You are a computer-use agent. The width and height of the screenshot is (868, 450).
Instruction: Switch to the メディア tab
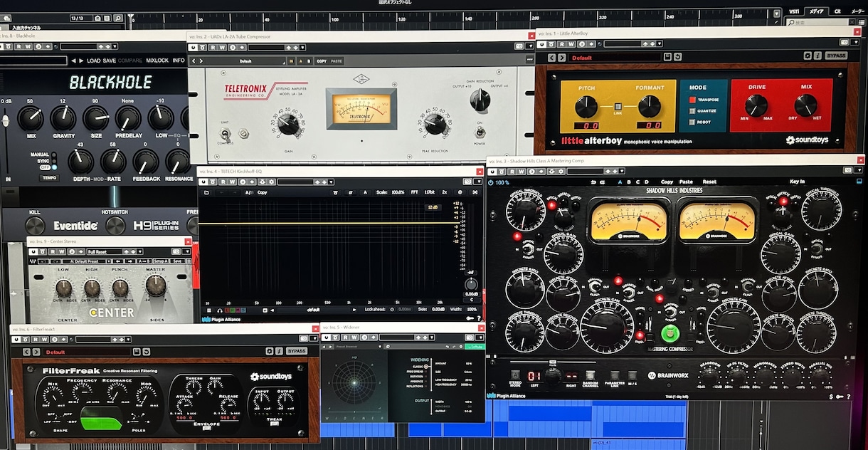pos(816,11)
